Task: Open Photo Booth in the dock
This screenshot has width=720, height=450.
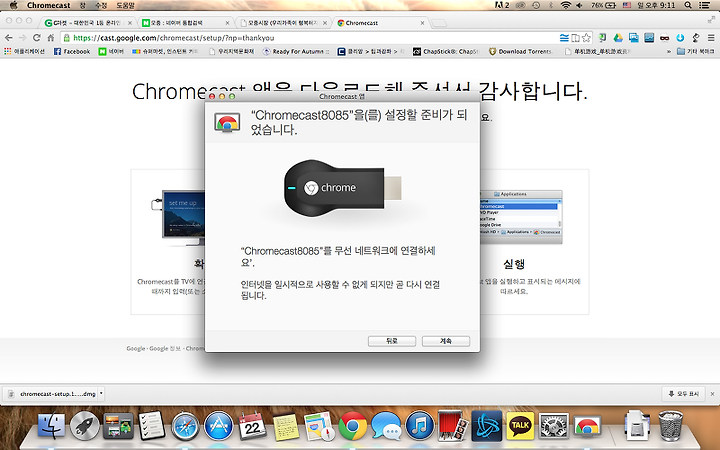Action: pyautogui.click(x=453, y=426)
